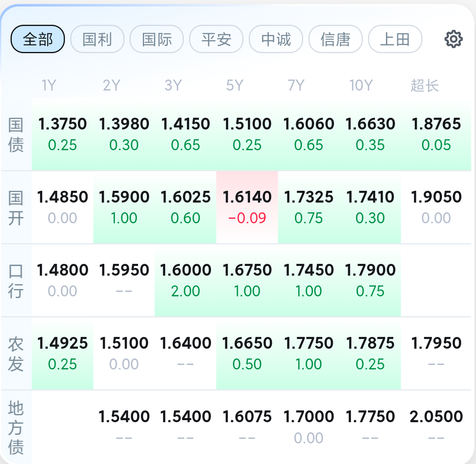Select the 全部 filter tab

[x=38, y=39]
